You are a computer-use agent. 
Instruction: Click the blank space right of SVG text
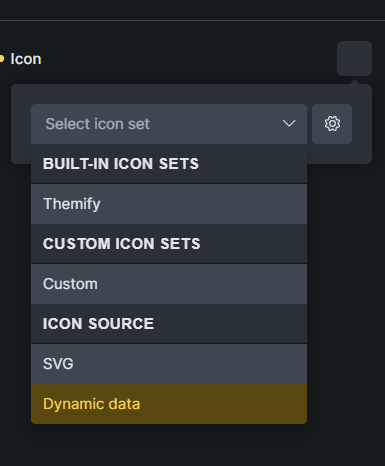coord(190,364)
